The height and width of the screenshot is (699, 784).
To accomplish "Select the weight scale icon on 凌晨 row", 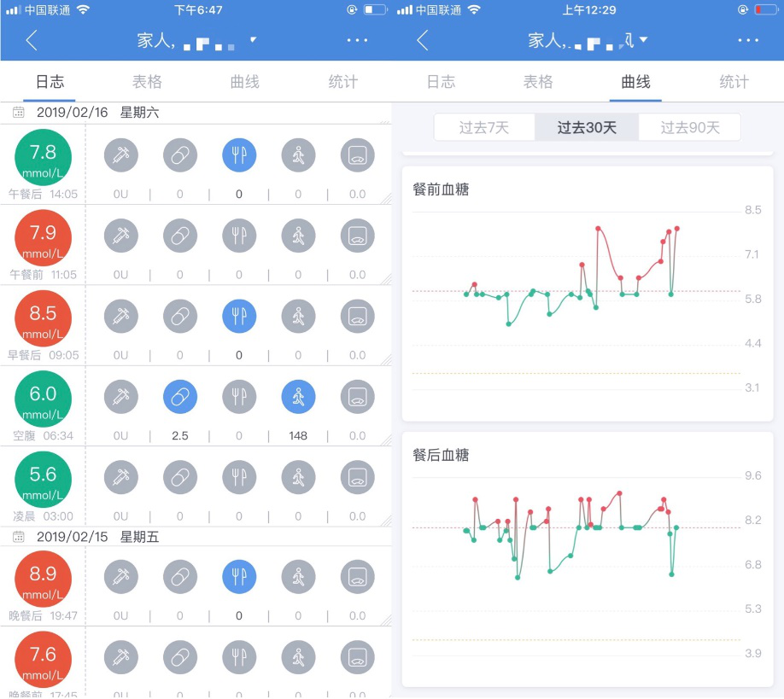I will 357,477.
